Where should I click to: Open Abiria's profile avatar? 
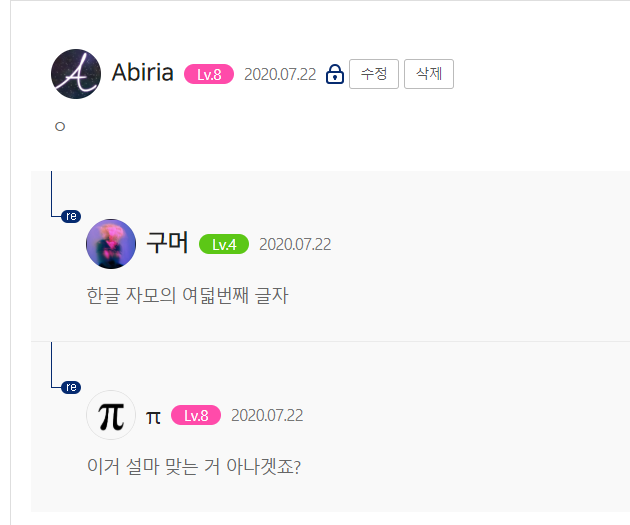(76, 74)
